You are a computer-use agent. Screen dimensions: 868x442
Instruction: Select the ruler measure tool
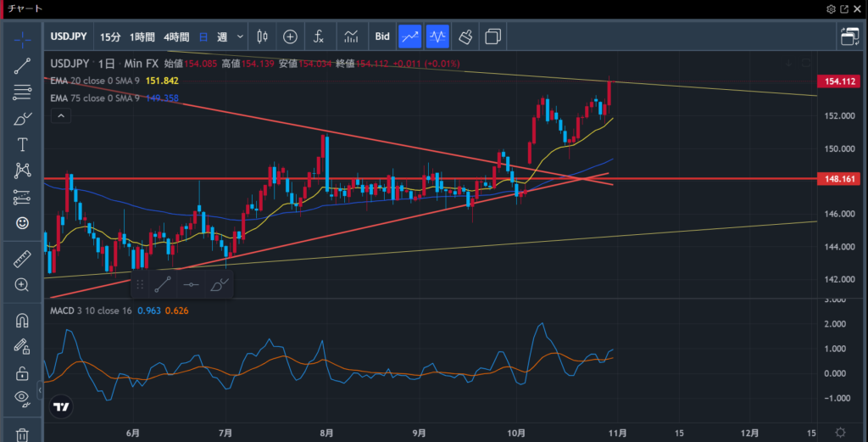point(23,259)
